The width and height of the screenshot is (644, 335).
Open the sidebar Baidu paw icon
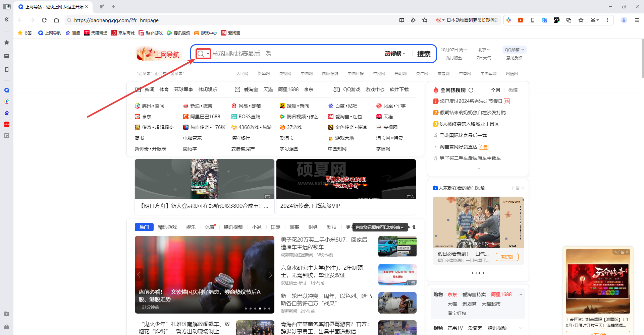(7, 113)
